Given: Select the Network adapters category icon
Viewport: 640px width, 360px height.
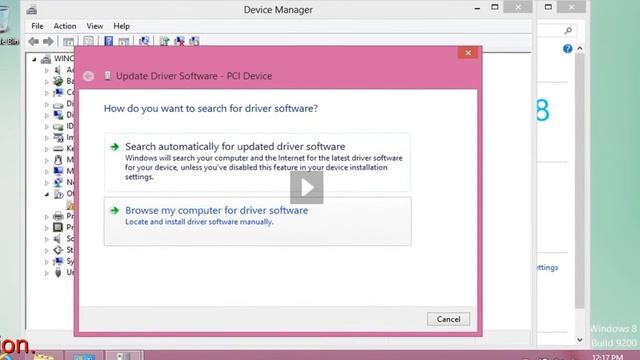Looking at the screenshot, I should pos(58,182).
